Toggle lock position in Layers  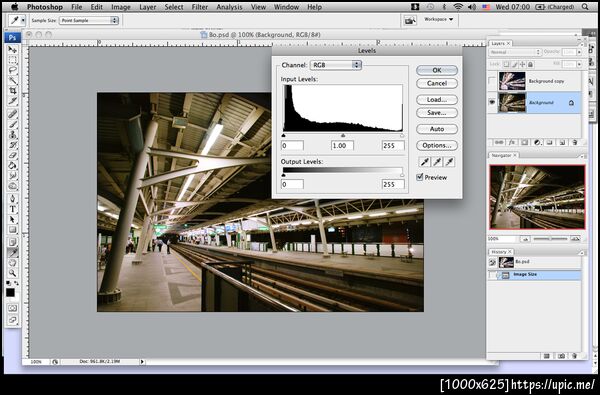click(522, 64)
